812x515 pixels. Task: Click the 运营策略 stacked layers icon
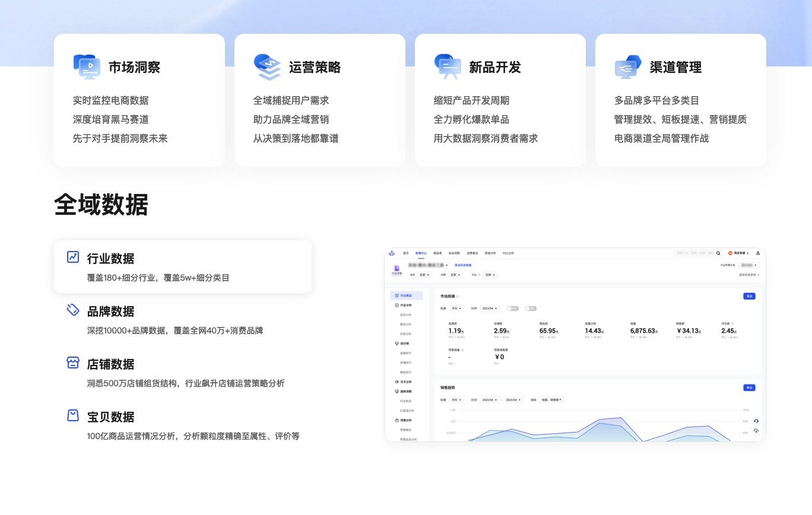click(x=267, y=66)
